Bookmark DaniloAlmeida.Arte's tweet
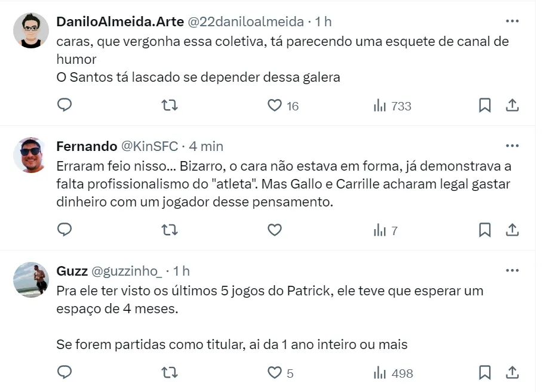The width and height of the screenshot is (547, 392). [485, 106]
